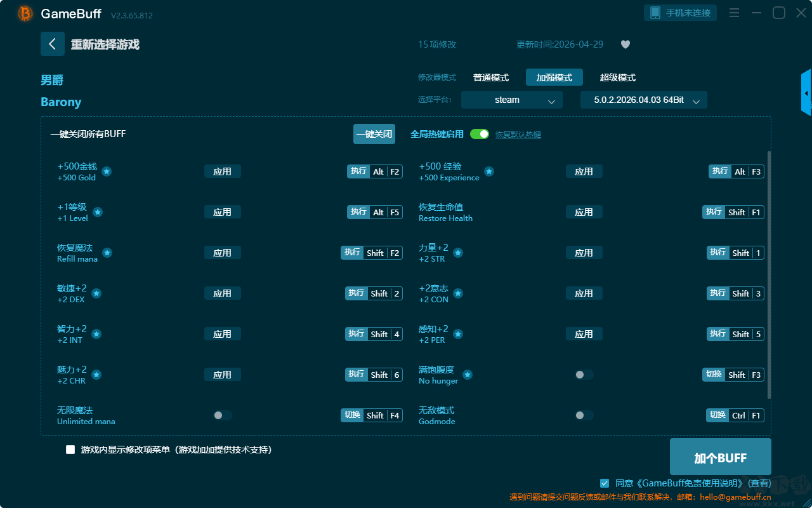The height and width of the screenshot is (508, 812).
Task: Select 加强模式 trainer mode
Action: tap(554, 77)
